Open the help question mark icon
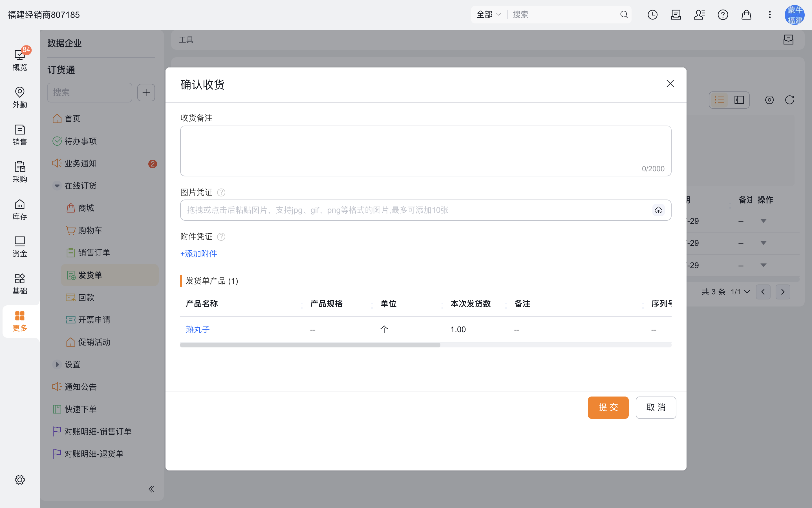The image size is (812, 508). point(723,15)
